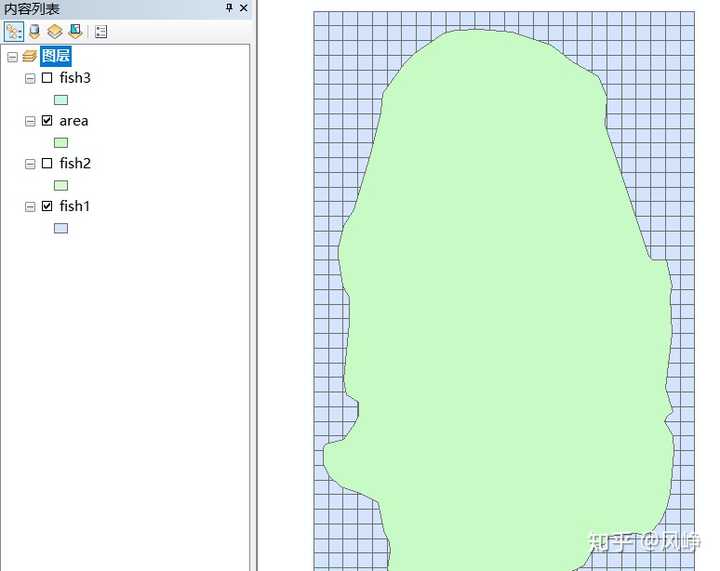
Task: Collapse the fish3 layer legend
Action: click(30, 78)
